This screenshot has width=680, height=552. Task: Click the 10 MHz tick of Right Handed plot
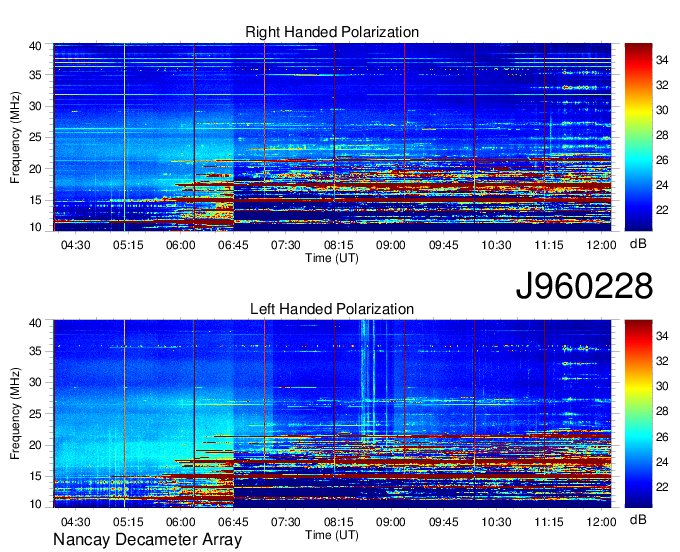click(x=35, y=227)
